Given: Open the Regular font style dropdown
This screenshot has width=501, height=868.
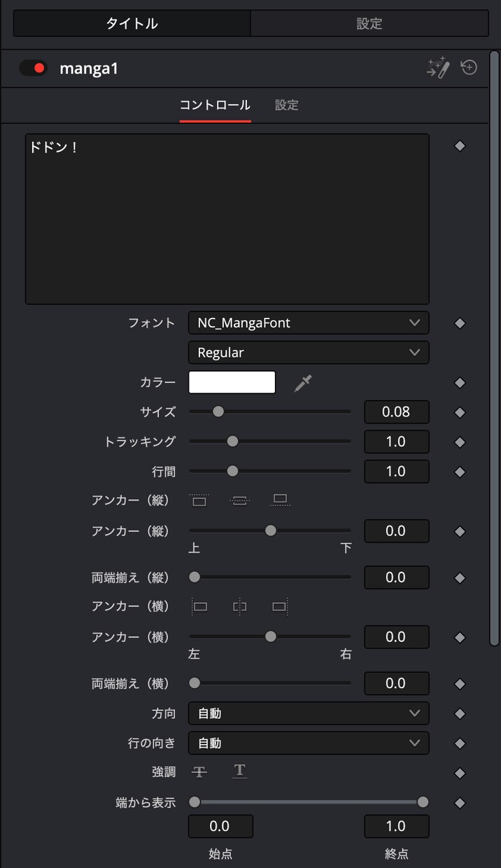Looking at the screenshot, I should [x=309, y=352].
